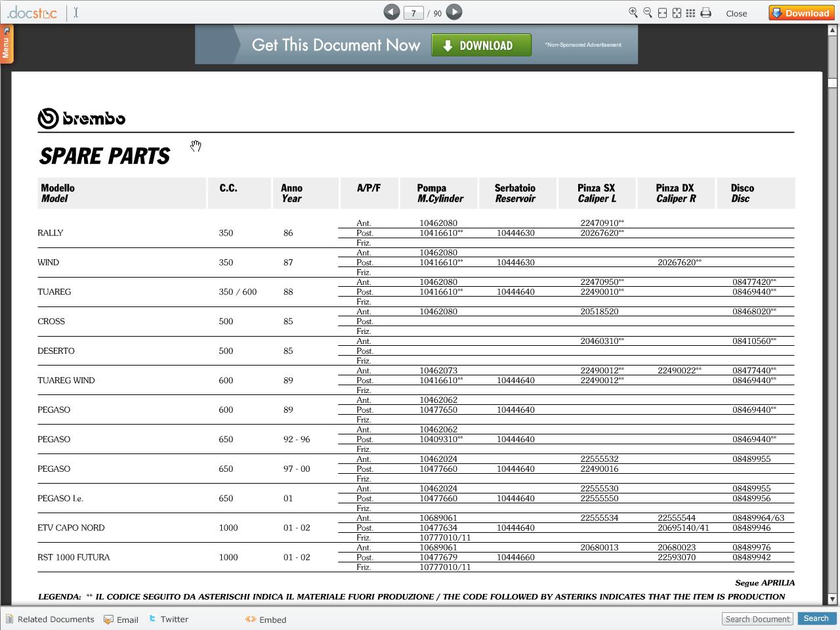The width and height of the screenshot is (840, 630).
Task: Click the WIND model name
Action: pos(48,262)
